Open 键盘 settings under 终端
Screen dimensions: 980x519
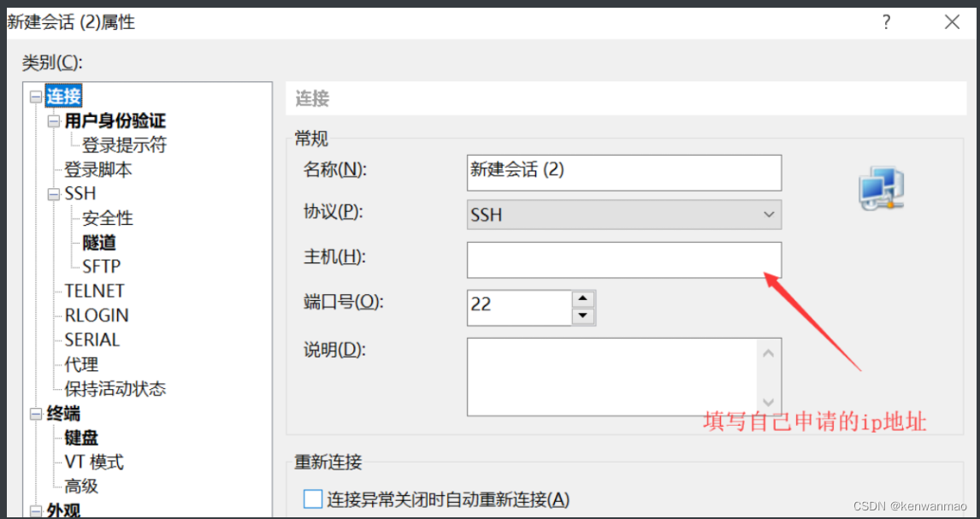click(81, 438)
